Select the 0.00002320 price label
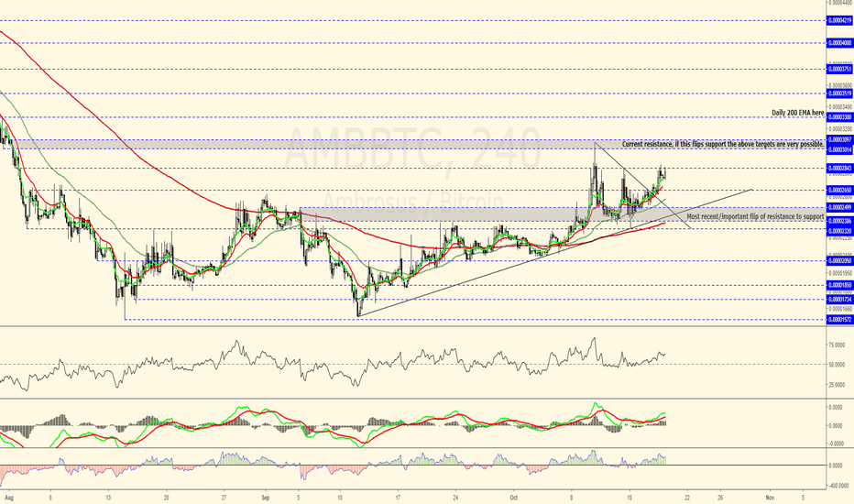Viewport: 854px width, 504px height. 839,231
